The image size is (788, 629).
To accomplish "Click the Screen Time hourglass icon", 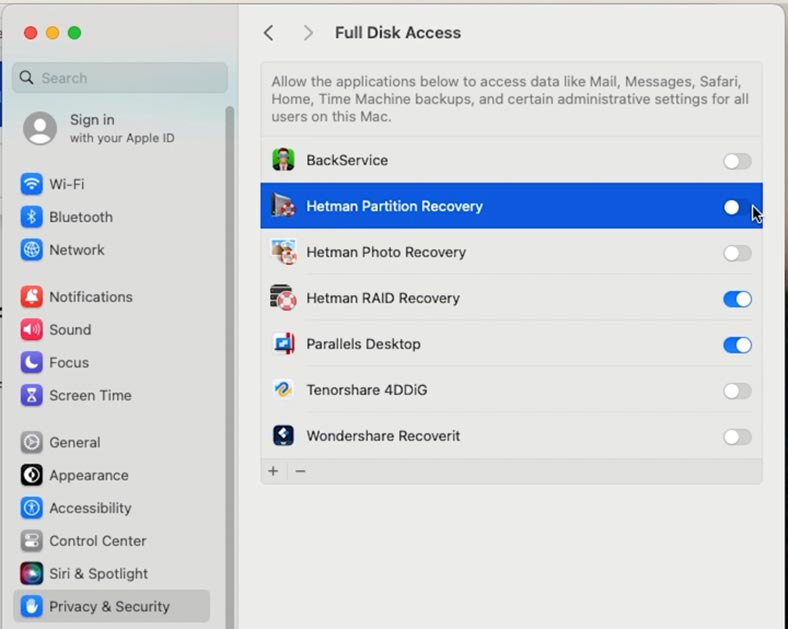I will pyautogui.click(x=31, y=395).
